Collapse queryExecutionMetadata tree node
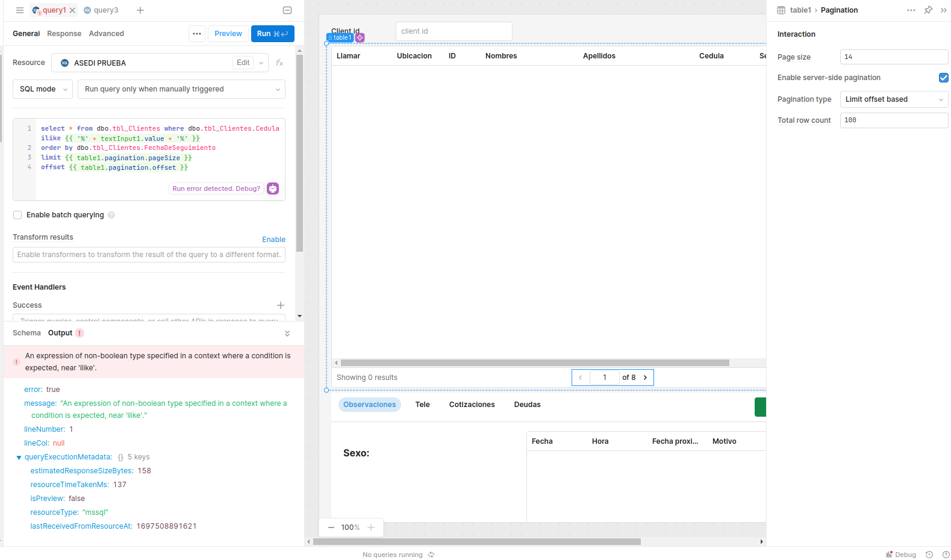 19,458
